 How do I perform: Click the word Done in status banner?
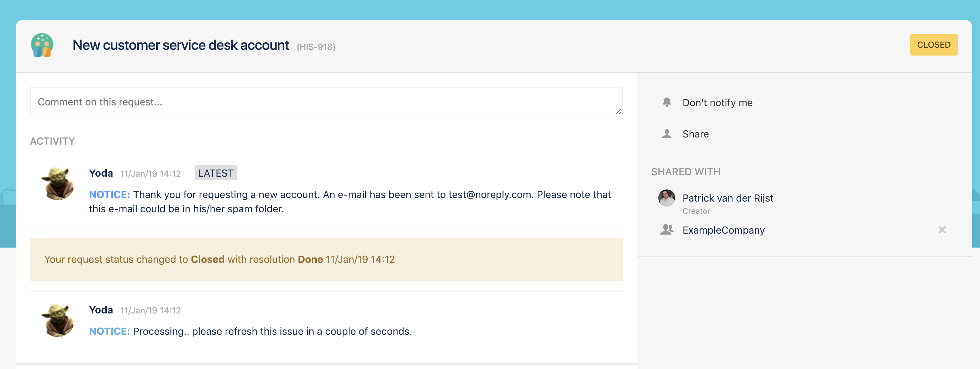pos(310,259)
